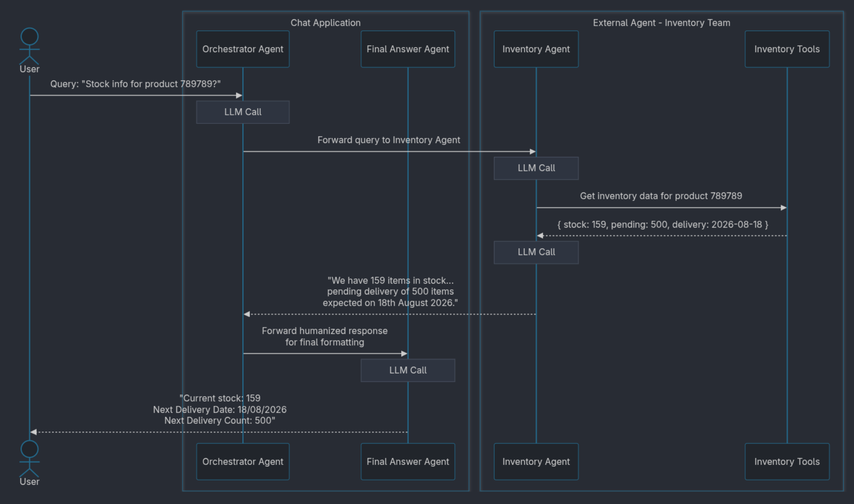Click the LLM Call note on Orchestrator Agent lifeline

pyautogui.click(x=243, y=112)
